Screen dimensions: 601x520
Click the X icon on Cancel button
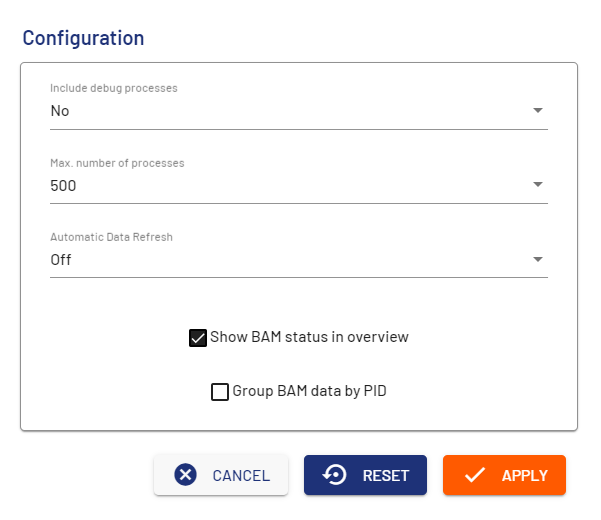[185, 475]
